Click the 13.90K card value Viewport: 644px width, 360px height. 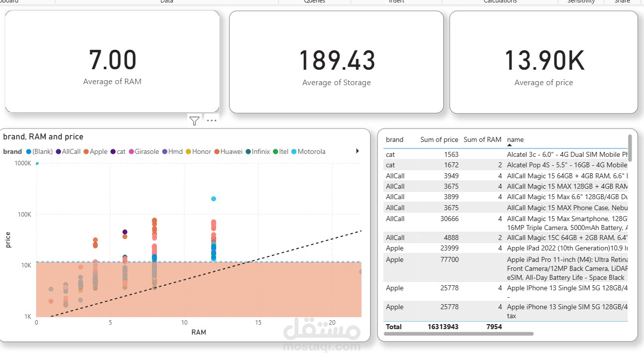tap(544, 60)
